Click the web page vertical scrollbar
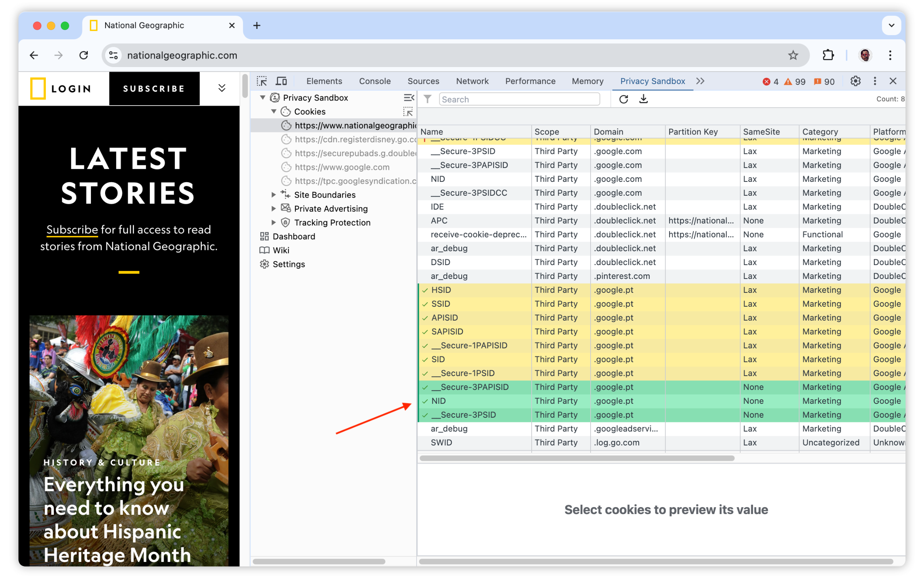The width and height of the screenshot is (924, 578). coord(245,86)
